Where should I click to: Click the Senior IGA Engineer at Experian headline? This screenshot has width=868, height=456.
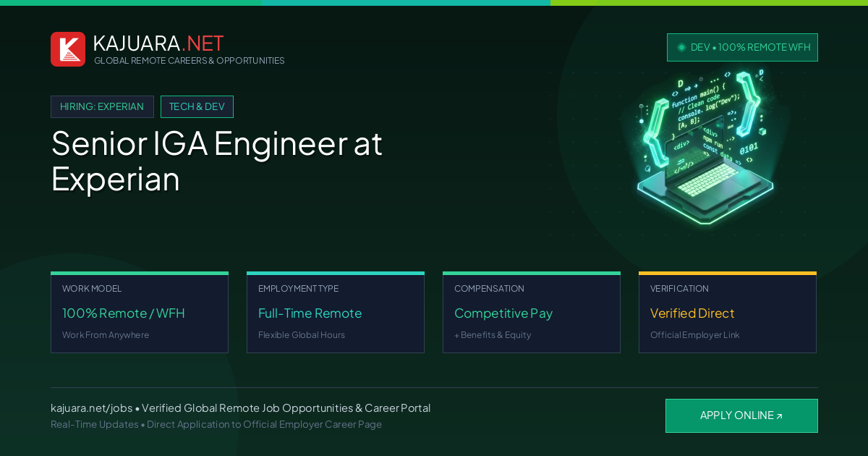[217, 161]
